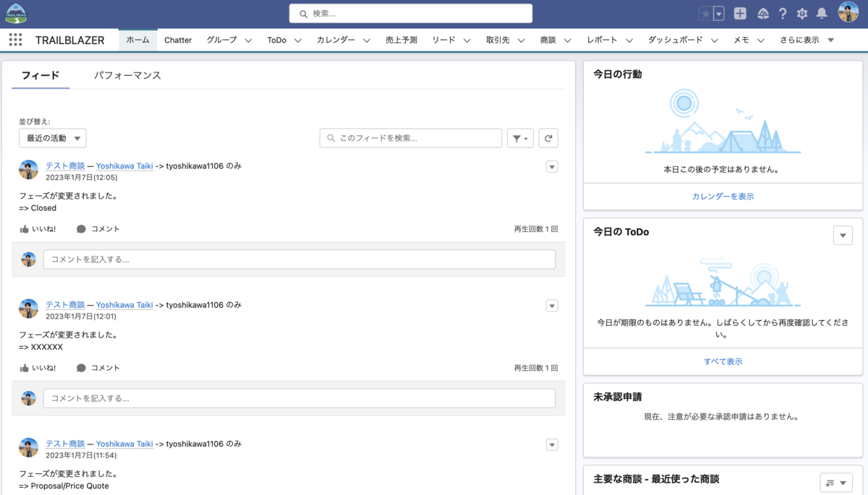Click the カレンダーを表示 link
The height and width of the screenshot is (495, 868).
click(723, 196)
